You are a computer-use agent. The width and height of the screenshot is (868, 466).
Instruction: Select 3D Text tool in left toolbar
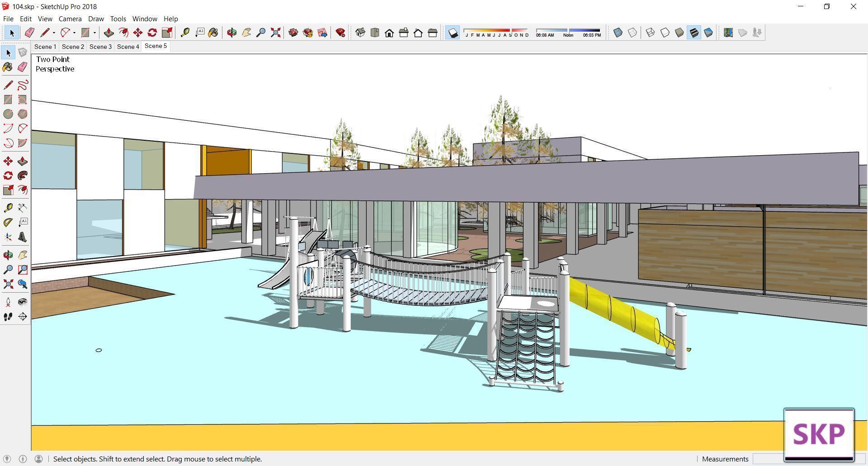click(23, 237)
